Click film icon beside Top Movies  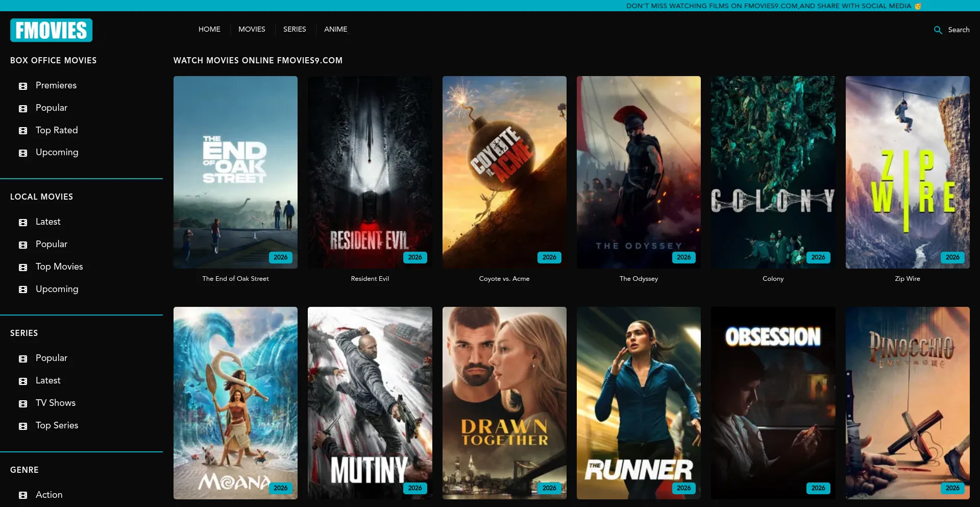coord(23,268)
